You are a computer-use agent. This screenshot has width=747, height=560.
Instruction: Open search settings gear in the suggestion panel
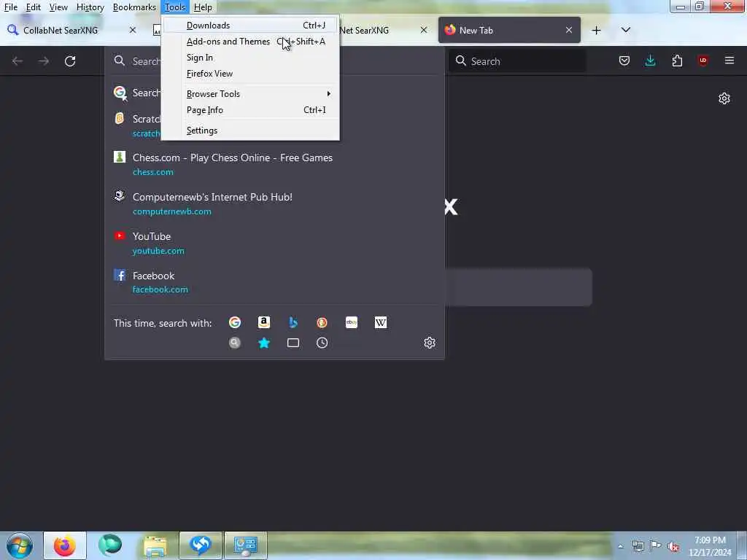click(x=430, y=343)
